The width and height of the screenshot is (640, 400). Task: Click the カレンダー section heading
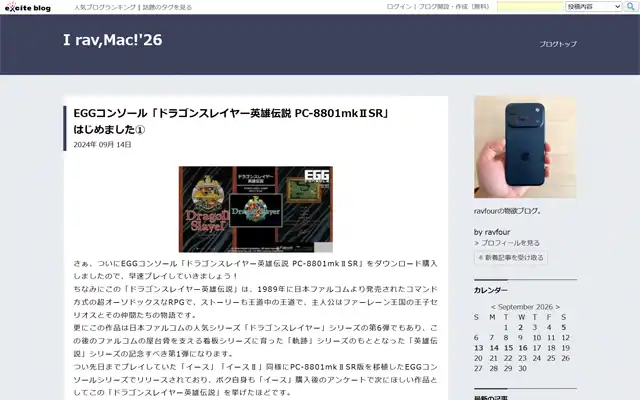click(491, 290)
